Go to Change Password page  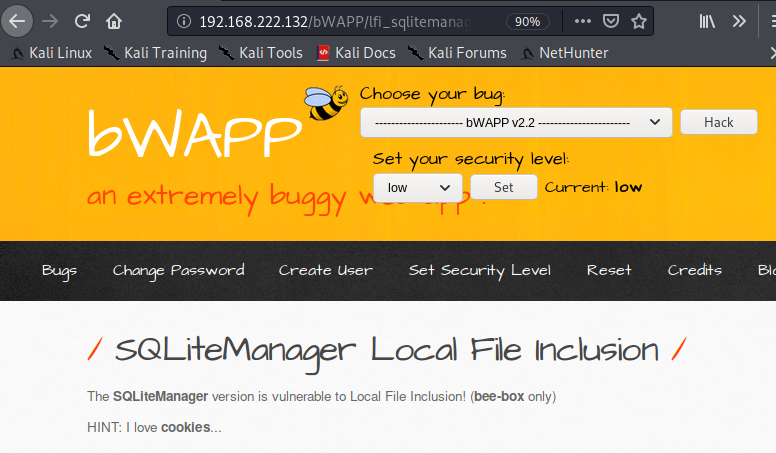click(178, 271)
